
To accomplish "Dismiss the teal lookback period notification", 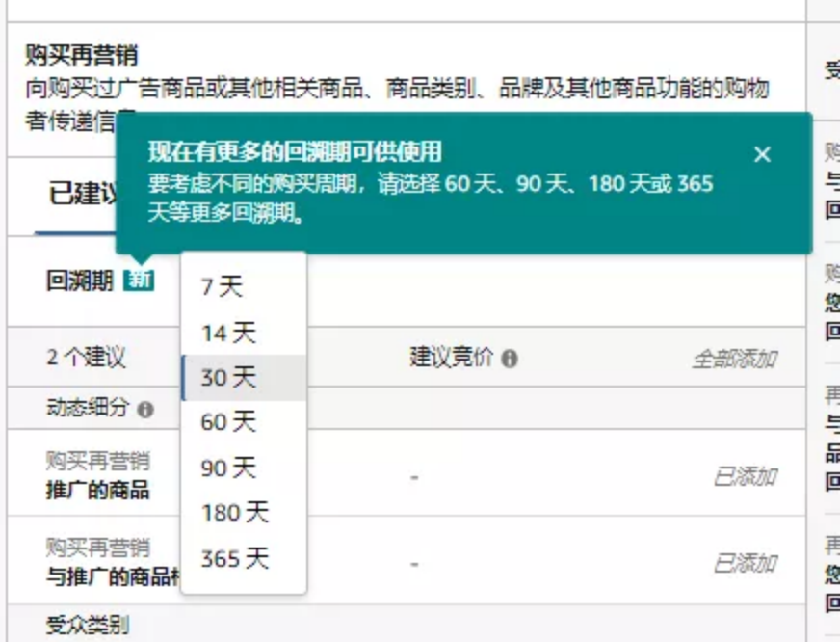I will coord(762,154).
